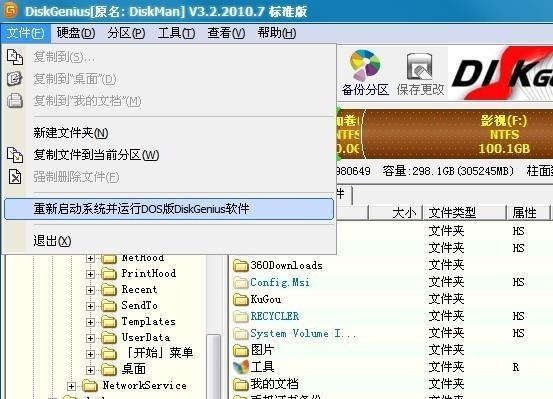Select the 图片 folder name
Image resolution: width=553 pixels, height=399 pixels.
[x=262, y=350]
